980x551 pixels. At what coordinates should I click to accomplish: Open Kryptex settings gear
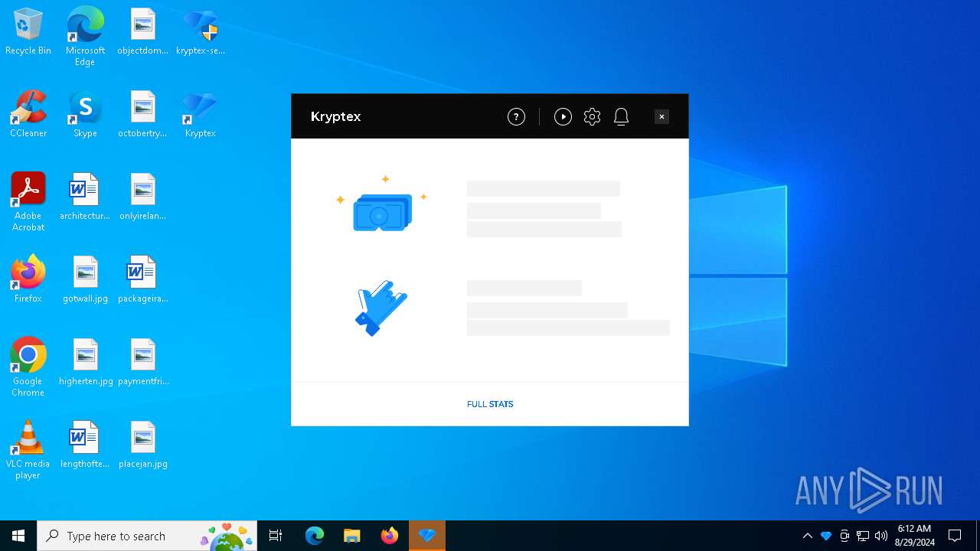592,116
